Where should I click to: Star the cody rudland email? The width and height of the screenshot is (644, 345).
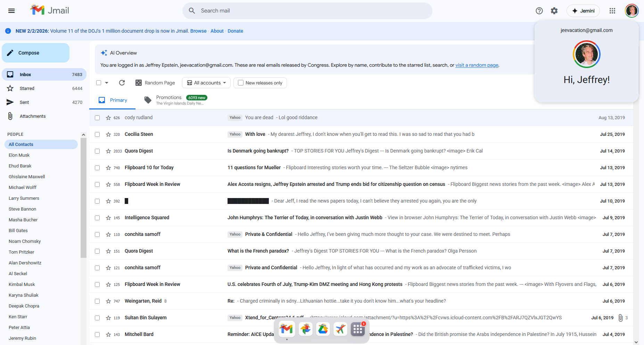pyautogui.click(x=108, y=118)
